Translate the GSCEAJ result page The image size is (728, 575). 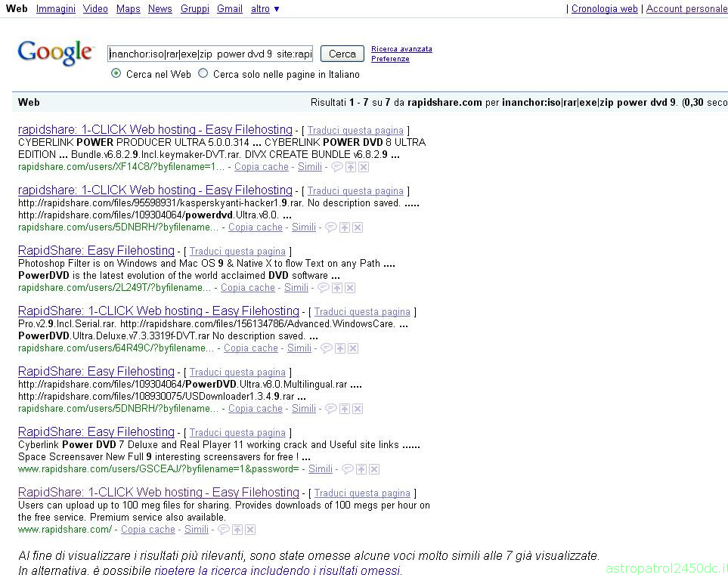237,432
